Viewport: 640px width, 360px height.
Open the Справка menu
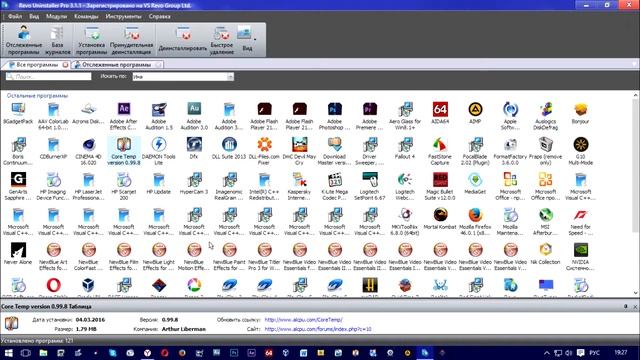click(x=160, y=17)
